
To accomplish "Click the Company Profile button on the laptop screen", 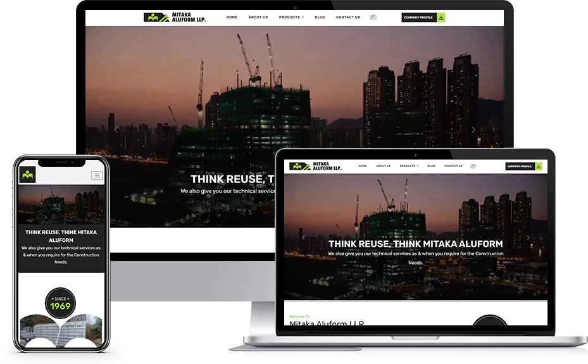I will point(520,166).
